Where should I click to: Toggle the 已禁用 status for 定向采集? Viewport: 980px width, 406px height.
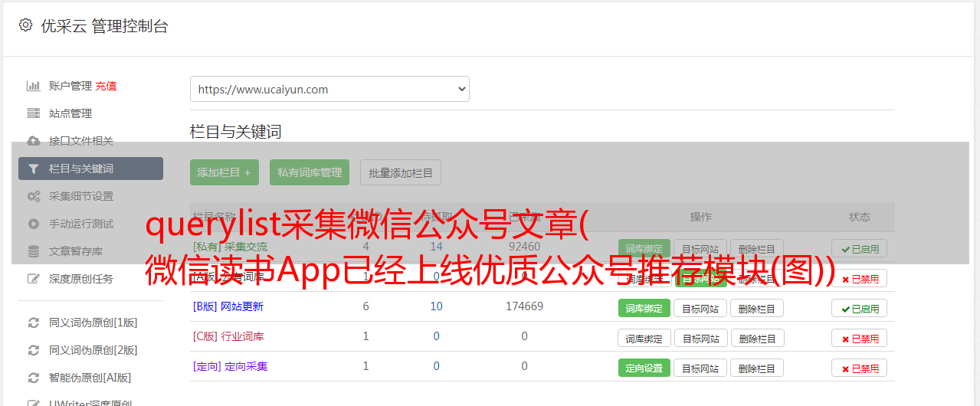coord(860,368)
